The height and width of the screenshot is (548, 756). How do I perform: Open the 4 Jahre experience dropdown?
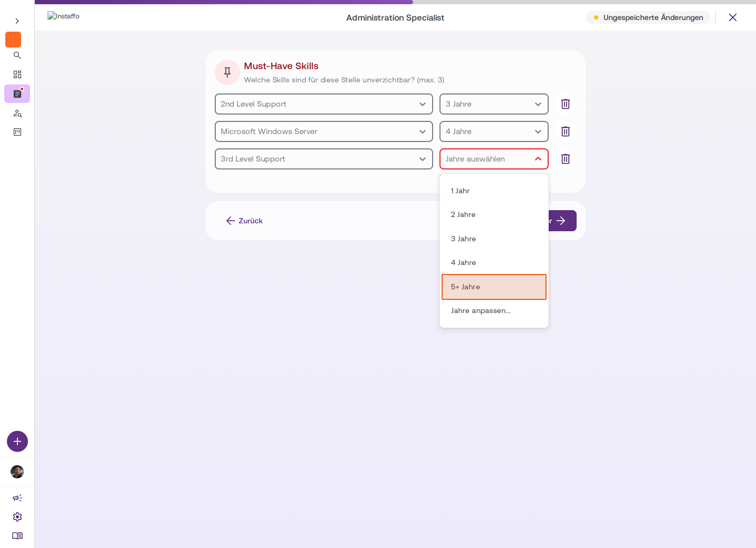click(x=494, y=131)
